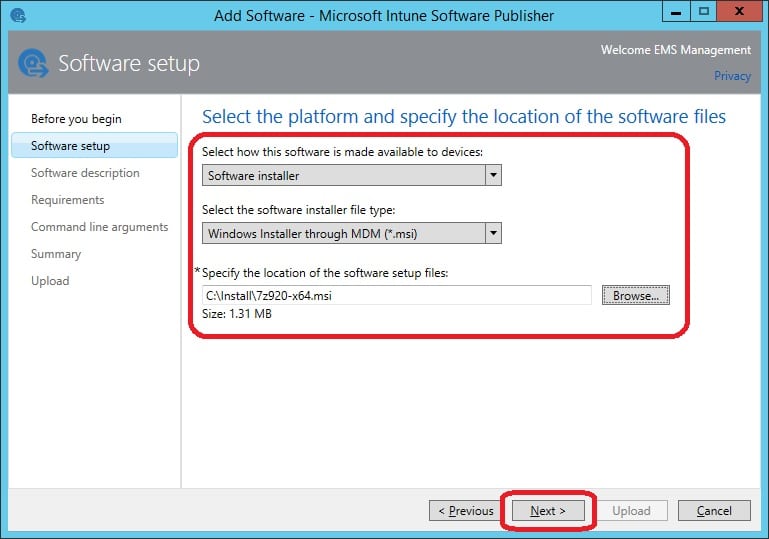Click 'Welcome EMS Management' text
This screenshot has height=539, width=769.
[x=676, y=50]
